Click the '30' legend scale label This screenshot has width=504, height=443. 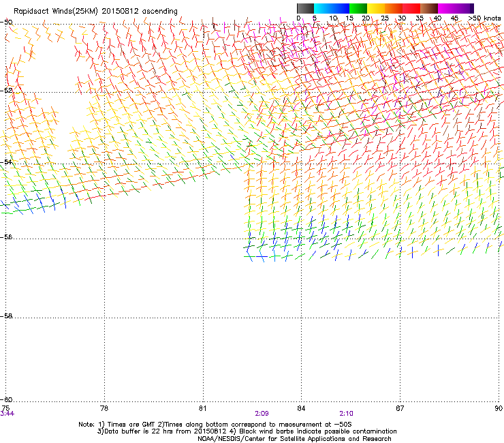(402, 18)
